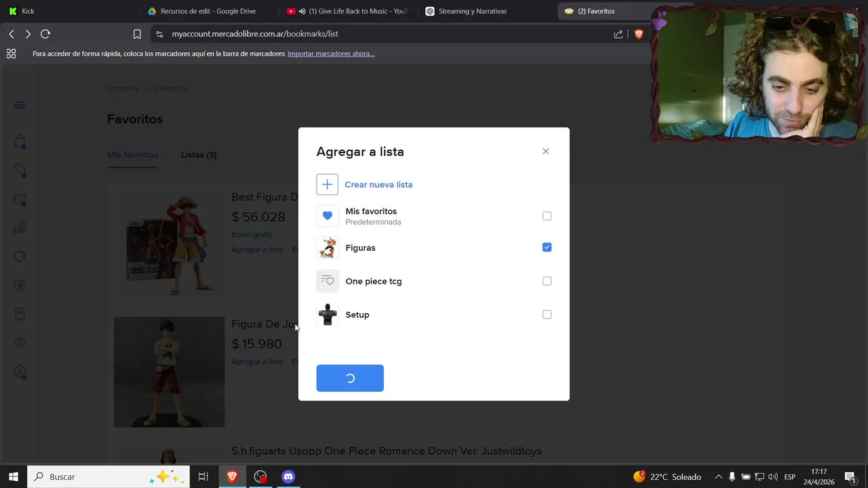Switch to Recursos de edit Google Drive tab
The height and width of the screenshot is (488, 868).
[x=208, y=11]
